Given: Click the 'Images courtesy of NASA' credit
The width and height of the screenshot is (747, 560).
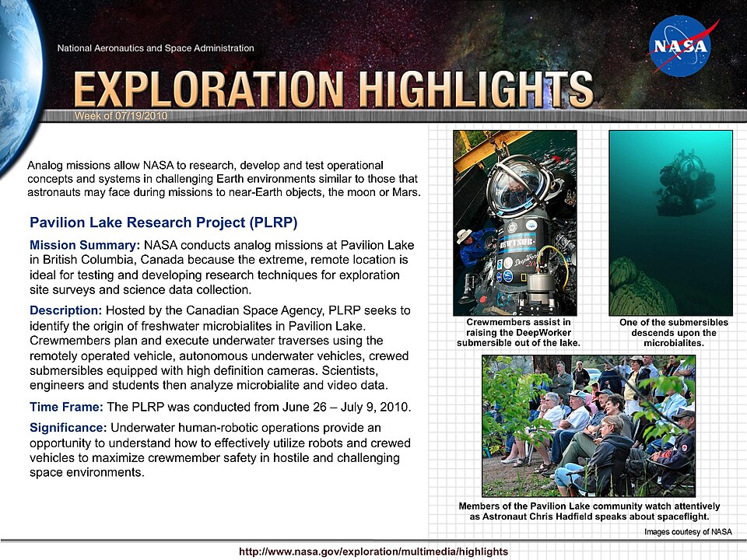Looking at the screenshot, I should [x=688, y=531].
